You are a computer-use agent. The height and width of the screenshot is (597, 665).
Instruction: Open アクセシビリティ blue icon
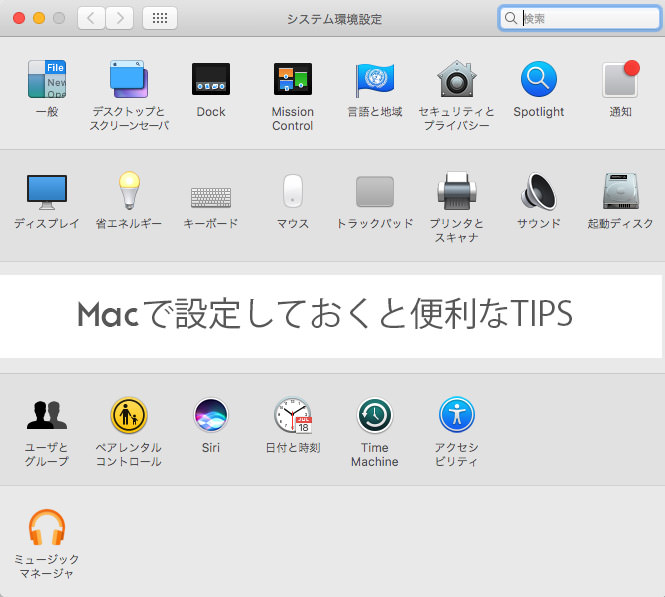[457, 415]
